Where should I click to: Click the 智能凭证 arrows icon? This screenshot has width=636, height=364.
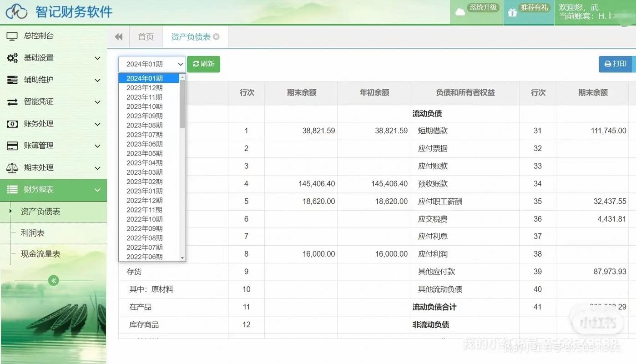(12, 102)
